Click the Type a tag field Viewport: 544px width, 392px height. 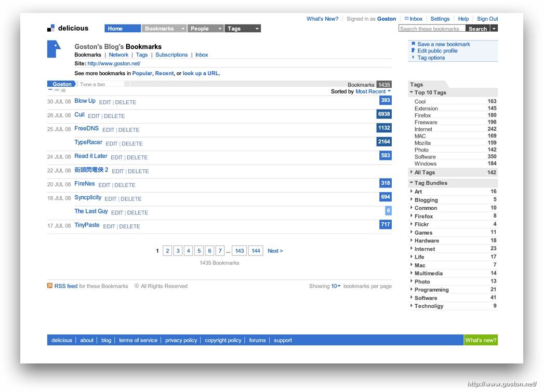[x=101, y=84]
